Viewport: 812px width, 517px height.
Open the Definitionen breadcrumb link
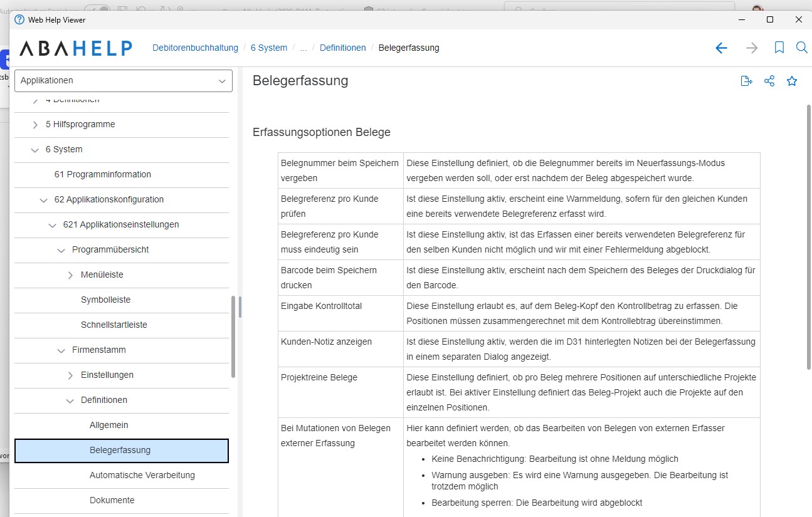(343, 48)
